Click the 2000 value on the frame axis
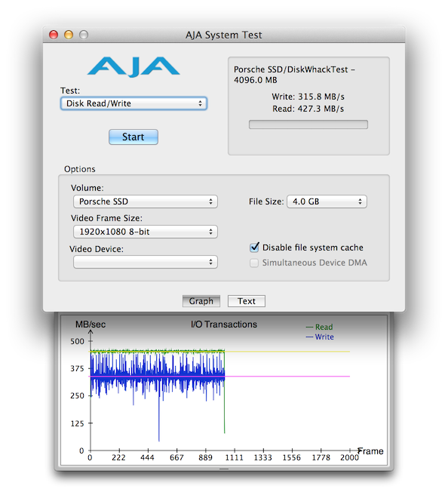448x489 pixels. coord(349,457)
